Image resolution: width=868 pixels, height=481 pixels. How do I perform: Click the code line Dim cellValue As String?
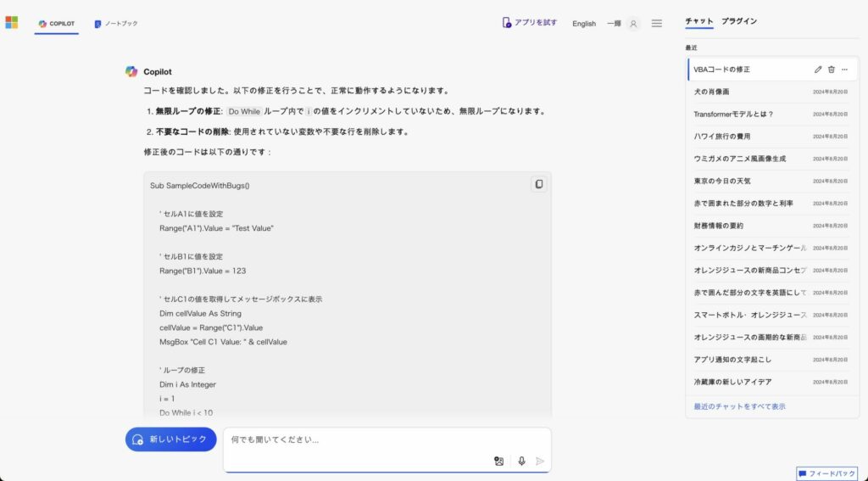pos(200,314)
